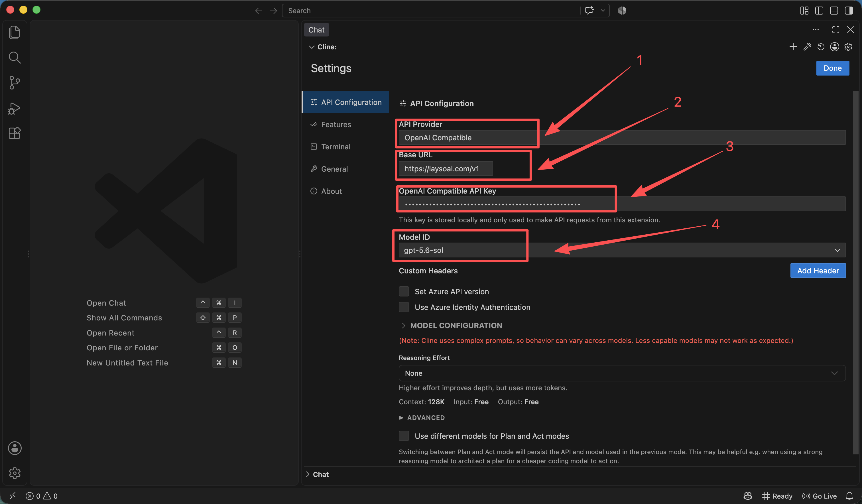Image resolution: width=862 pixels, height=504 pixels.
Task: Open the Reasoning Effort dropdown
Action: [x=622, y=373]
